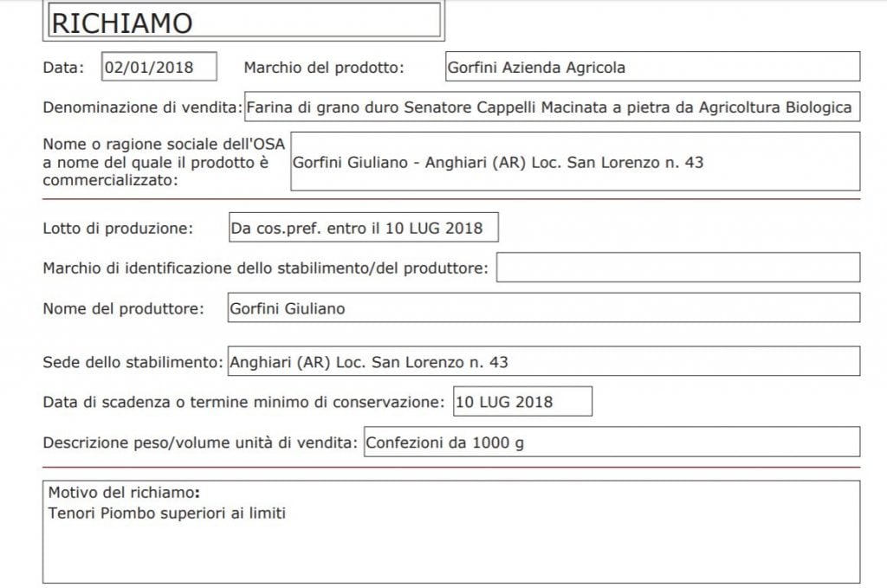Select the Data field showing 02/01/2018

[159, 67]
